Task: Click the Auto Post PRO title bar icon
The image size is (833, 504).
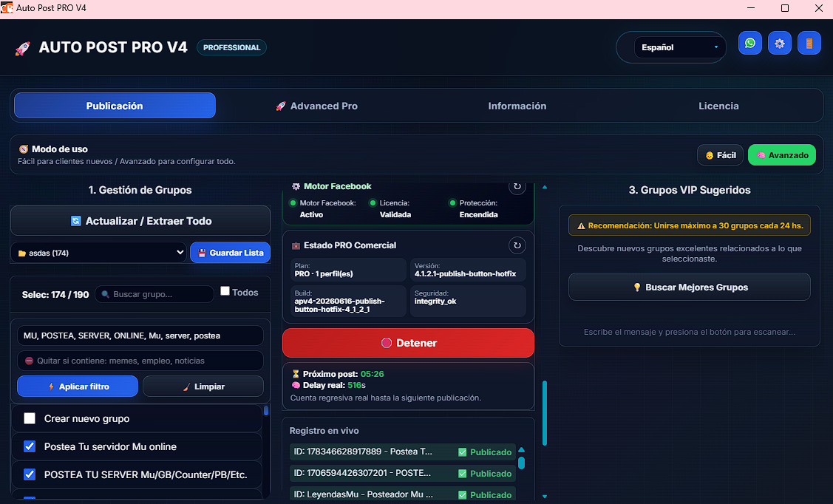Action: tap(7, 8)
